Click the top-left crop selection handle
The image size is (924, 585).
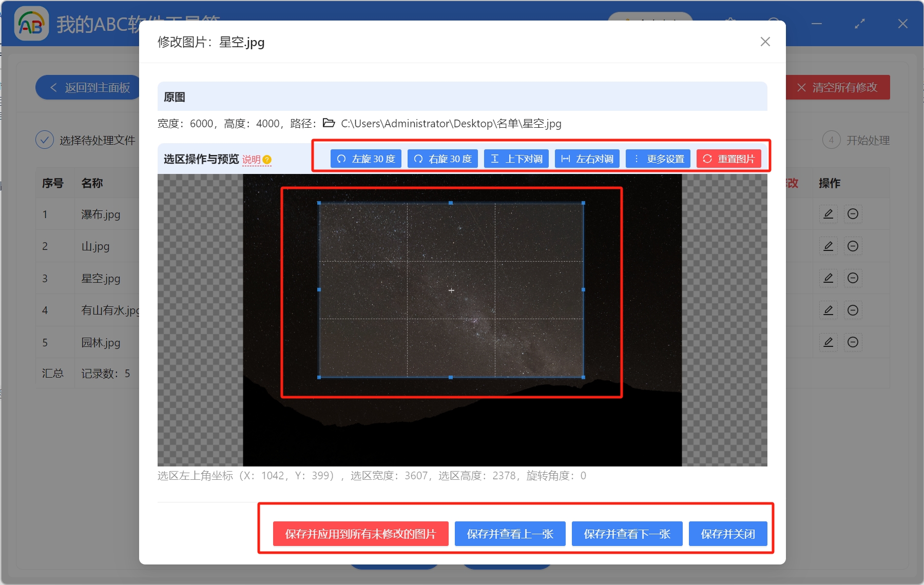click(319, 203)
